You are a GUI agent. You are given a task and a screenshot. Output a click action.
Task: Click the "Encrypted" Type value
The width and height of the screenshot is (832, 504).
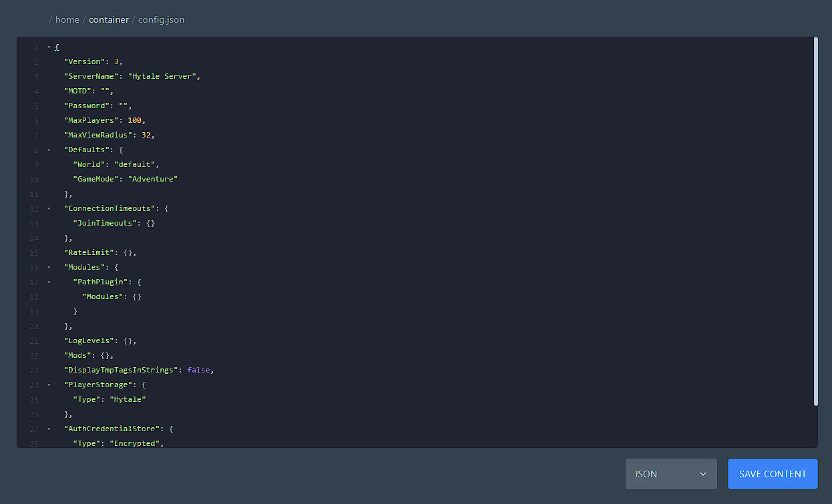point(136,443)
